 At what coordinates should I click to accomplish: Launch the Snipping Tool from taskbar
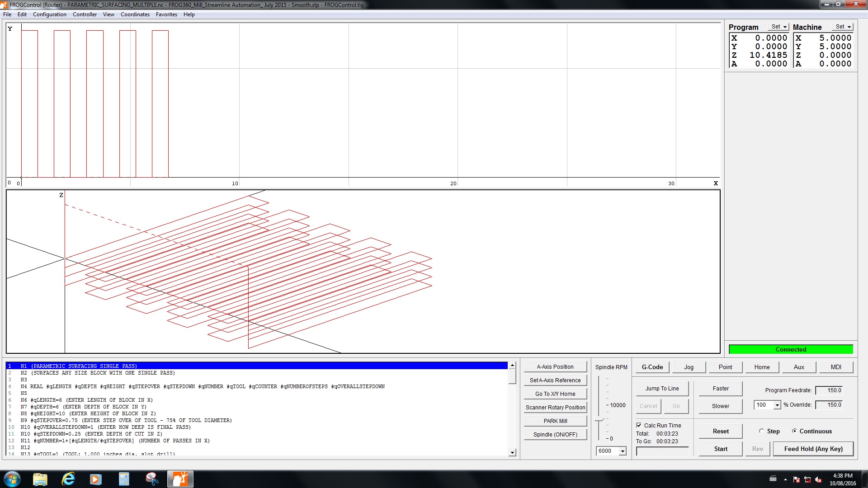click(152, 479)
